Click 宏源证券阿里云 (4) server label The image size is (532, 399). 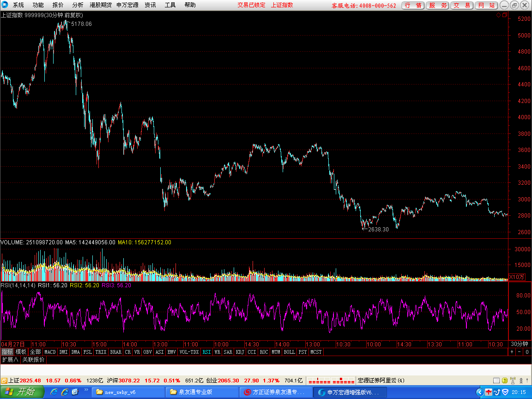point(381,381)
